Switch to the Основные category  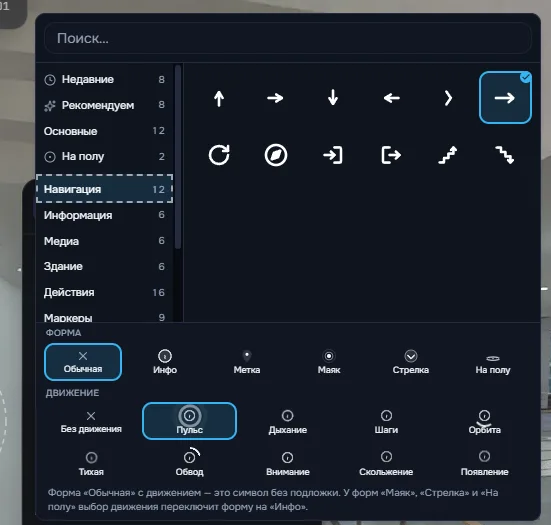coord(104,131)
